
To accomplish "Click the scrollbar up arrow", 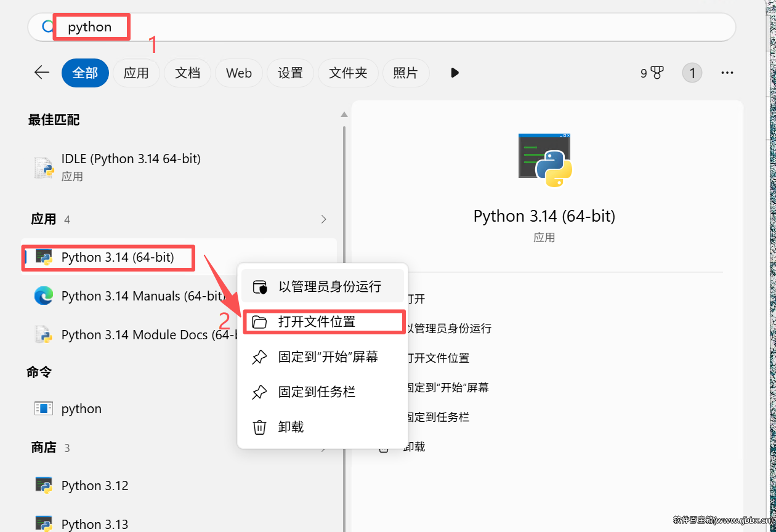I will [x=344, y=115].
